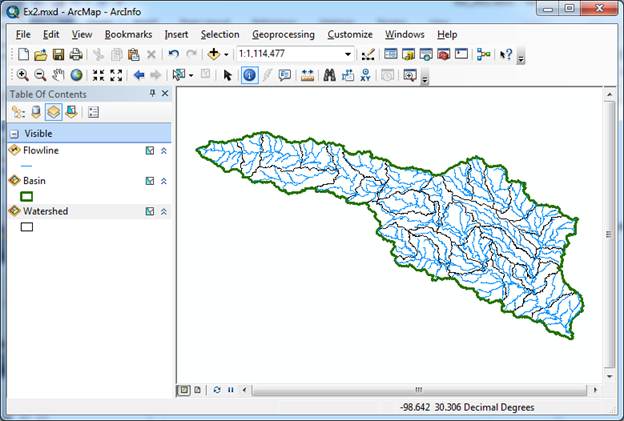Toggle Flowline layer visibility icon
Screen dimensions: 624x421
point(149,151)
